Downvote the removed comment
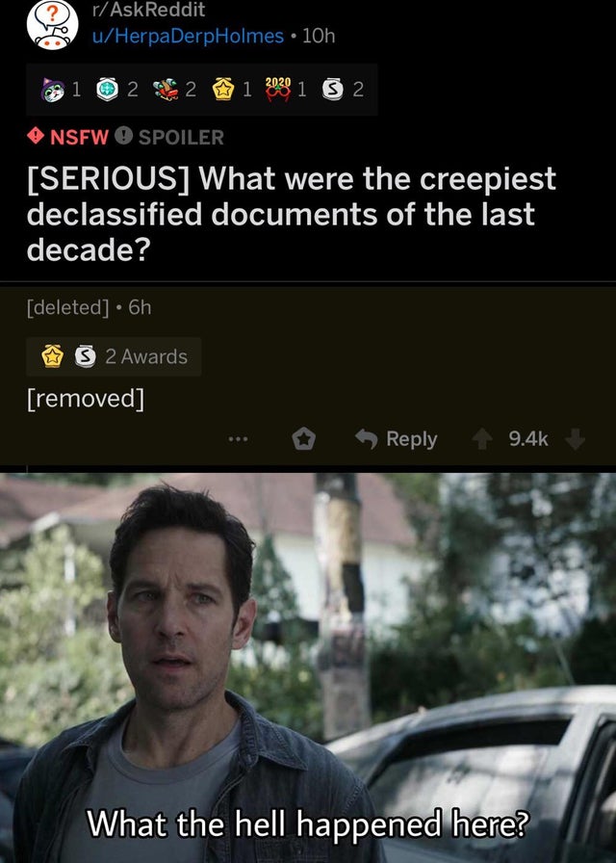Image resolution: width=616 pixels, height=863 pixels. (x=575, y=439)
